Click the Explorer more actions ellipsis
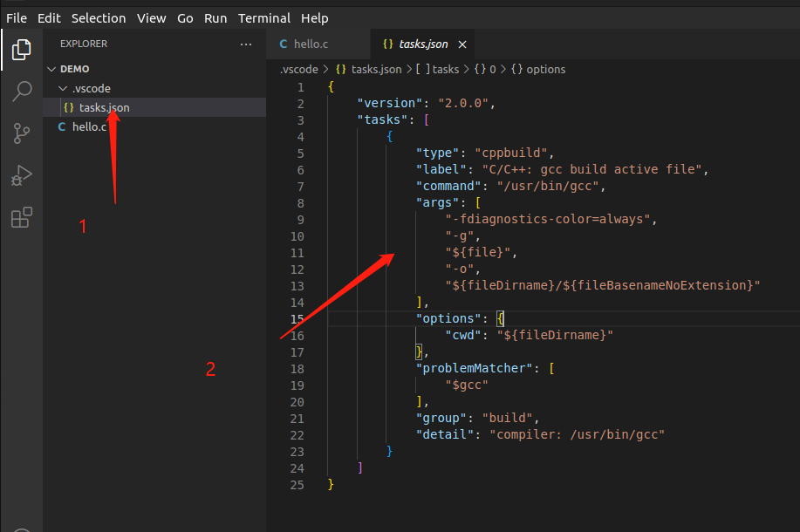The width and height of the screenshot is (800, 532). (246, 44)
